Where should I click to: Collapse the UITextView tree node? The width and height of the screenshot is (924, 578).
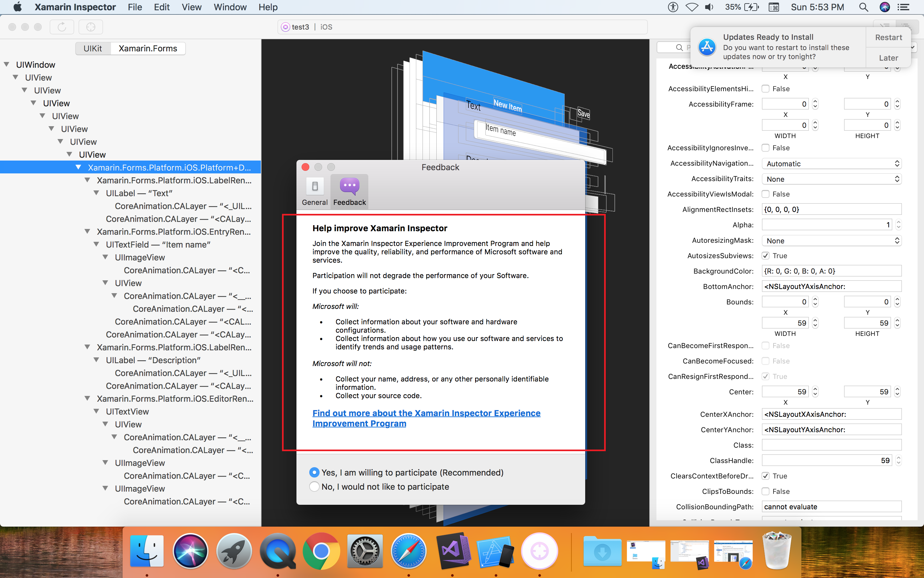[96, 411]
